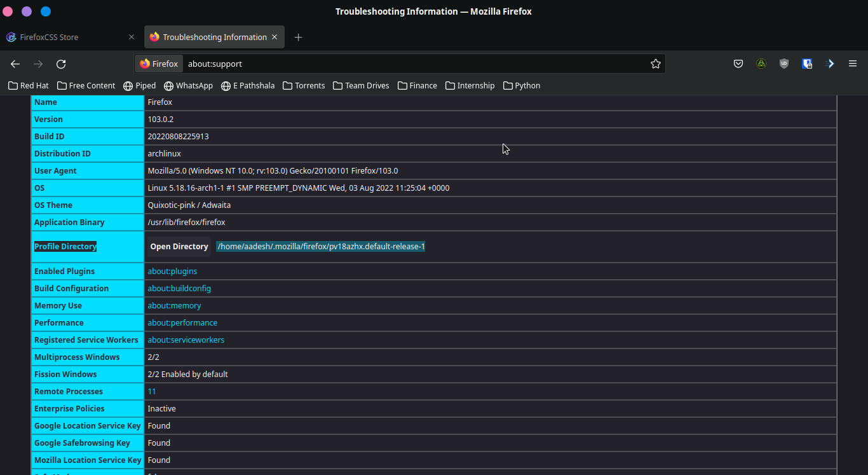868x475 pixels.
Task: Open the Bitwarden extension icon
Action: click(x=807, y=64)
